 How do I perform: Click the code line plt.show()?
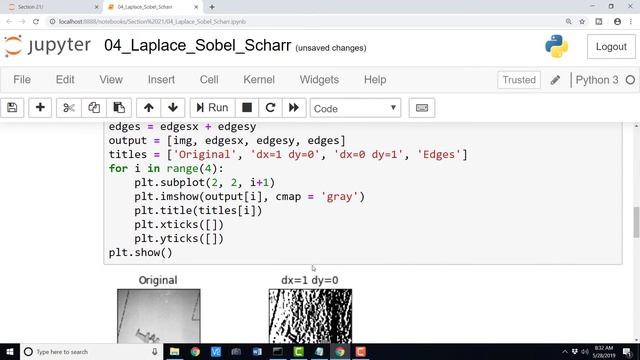coord(140,253)
